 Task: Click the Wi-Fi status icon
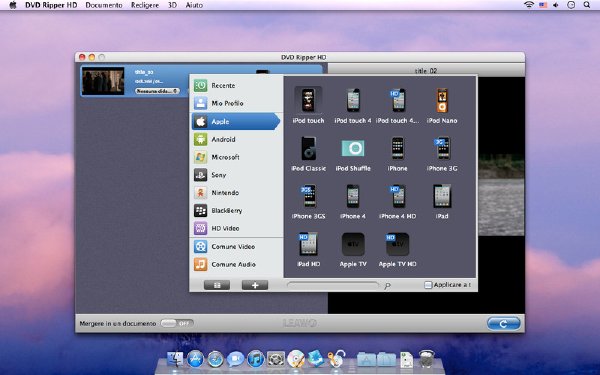529,5
